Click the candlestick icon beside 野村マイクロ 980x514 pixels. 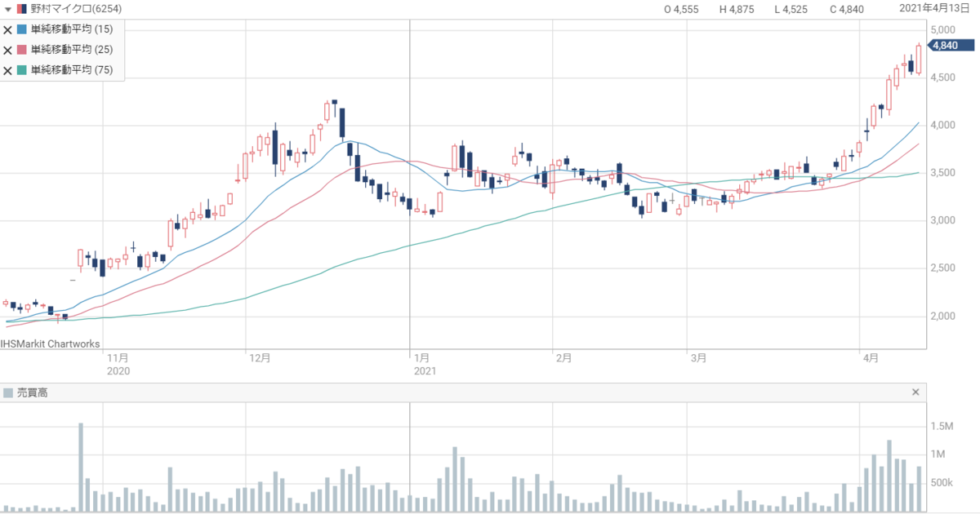(20, 9)
